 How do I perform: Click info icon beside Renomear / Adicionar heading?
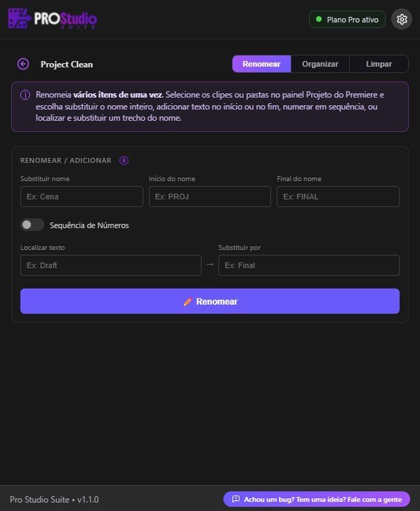click(124, 160)
